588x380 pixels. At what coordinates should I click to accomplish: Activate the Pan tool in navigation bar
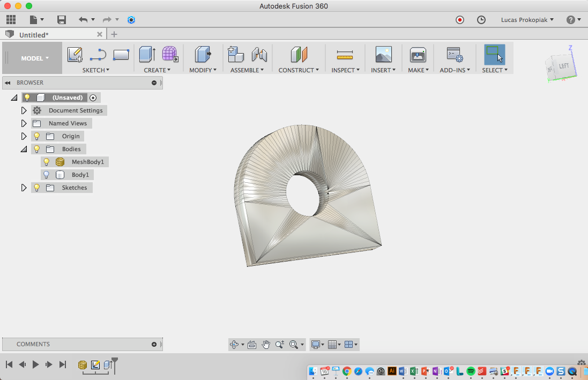pyautogui.click(x=266, y=344)
